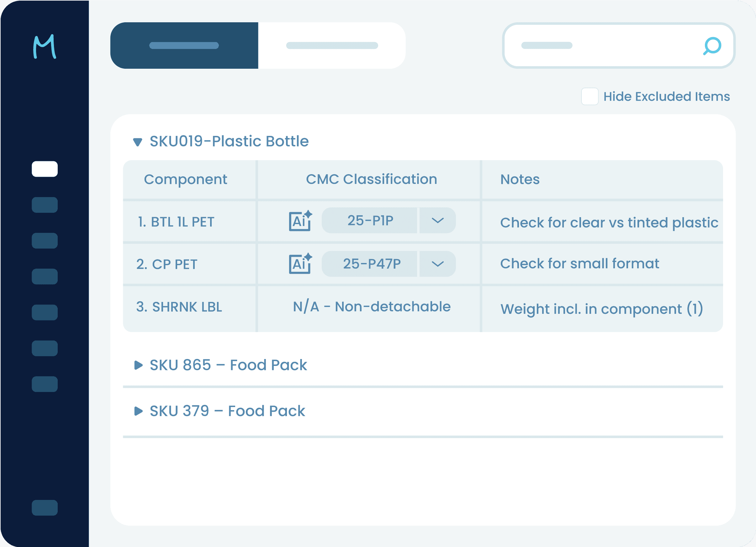
Task: Collapse the SKU019-Plastic Bottle section
Action: tap(138, 142)
